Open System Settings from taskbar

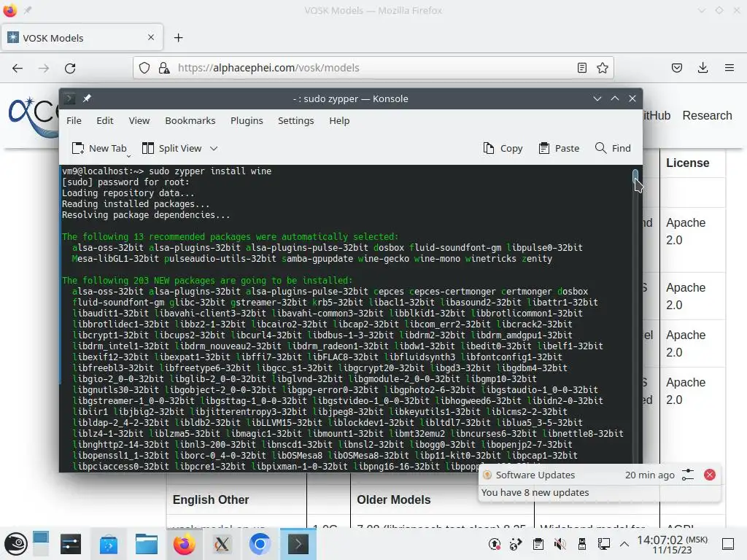click(71, 544)
